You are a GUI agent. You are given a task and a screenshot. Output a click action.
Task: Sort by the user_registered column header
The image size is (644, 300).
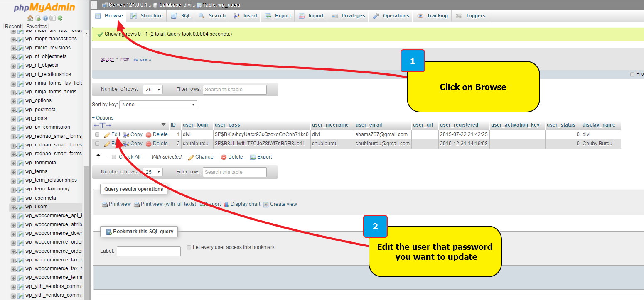[459, 125]
